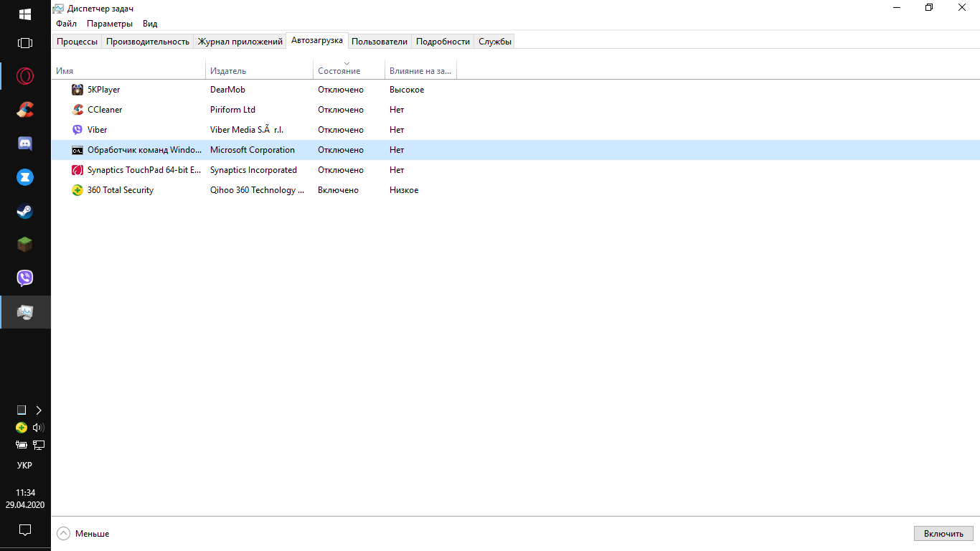Click Viber Media publisher cell

tap(247, 130)
